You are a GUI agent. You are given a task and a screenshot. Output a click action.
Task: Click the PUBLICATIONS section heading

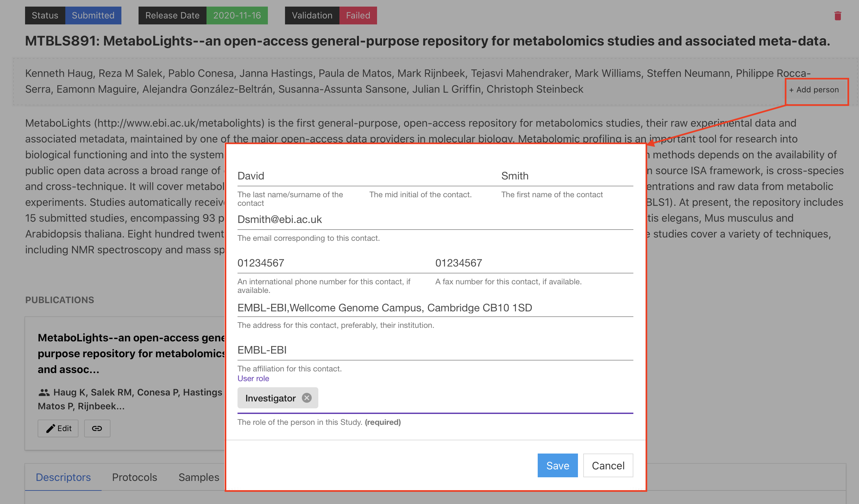60,300
